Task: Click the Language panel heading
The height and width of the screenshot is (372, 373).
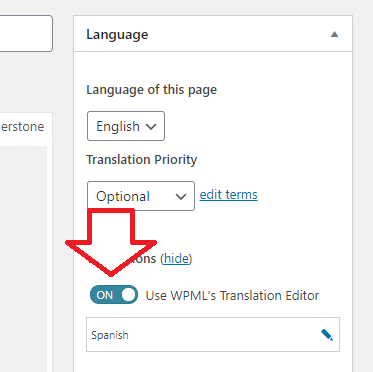Action: pos(117,35)
